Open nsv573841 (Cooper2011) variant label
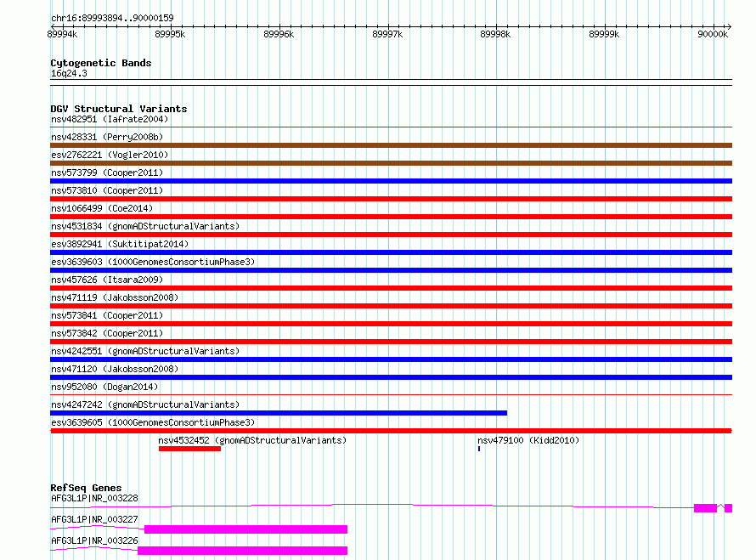Screen dimensions: 756x560 [x=107, y=315]
